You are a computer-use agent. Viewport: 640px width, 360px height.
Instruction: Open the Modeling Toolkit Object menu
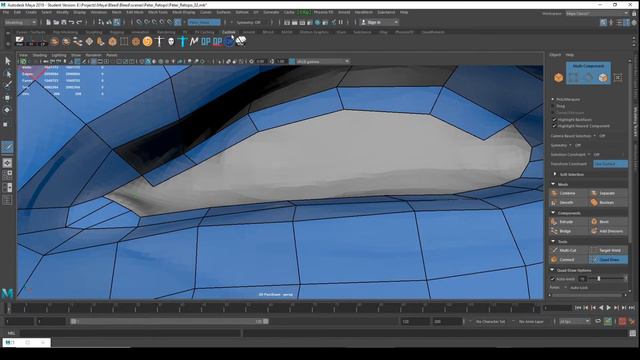[555, 55]
